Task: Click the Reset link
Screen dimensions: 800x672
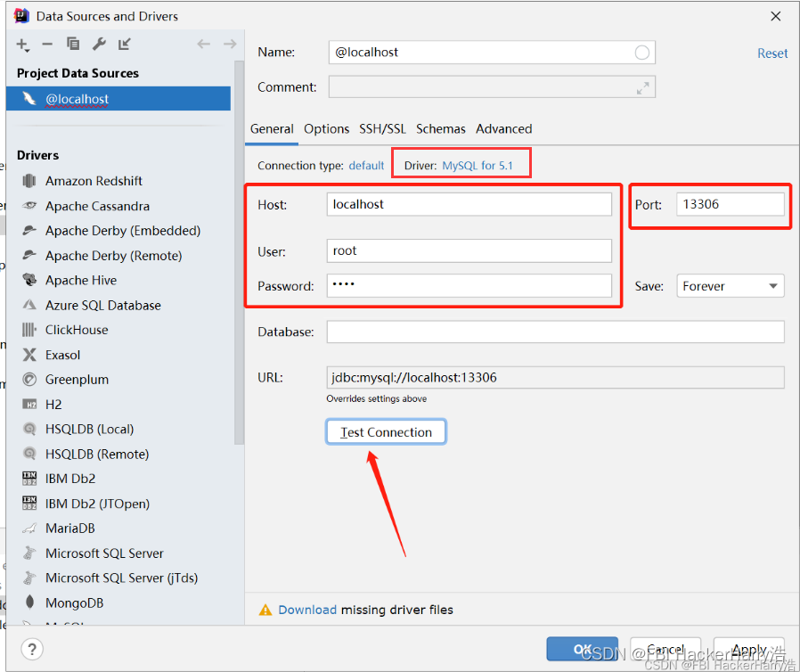Action: (x=772, y=53)
